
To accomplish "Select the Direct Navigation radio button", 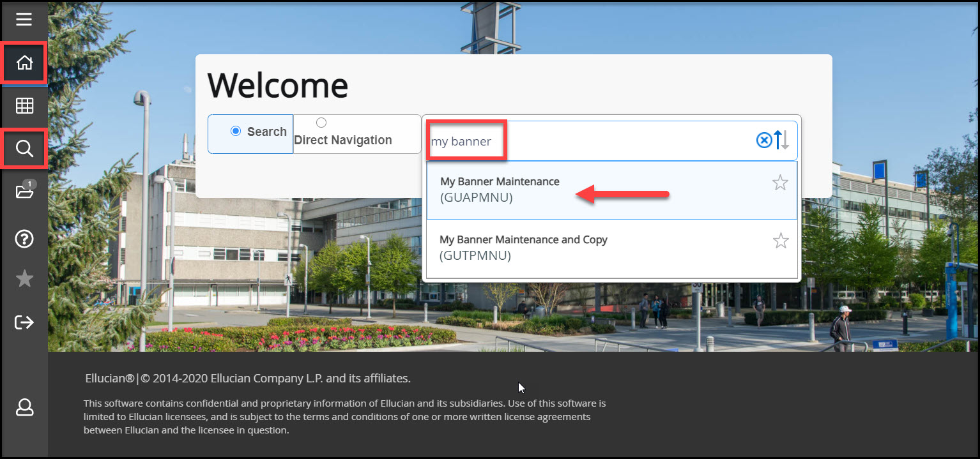I will click(x=321, y=123).
